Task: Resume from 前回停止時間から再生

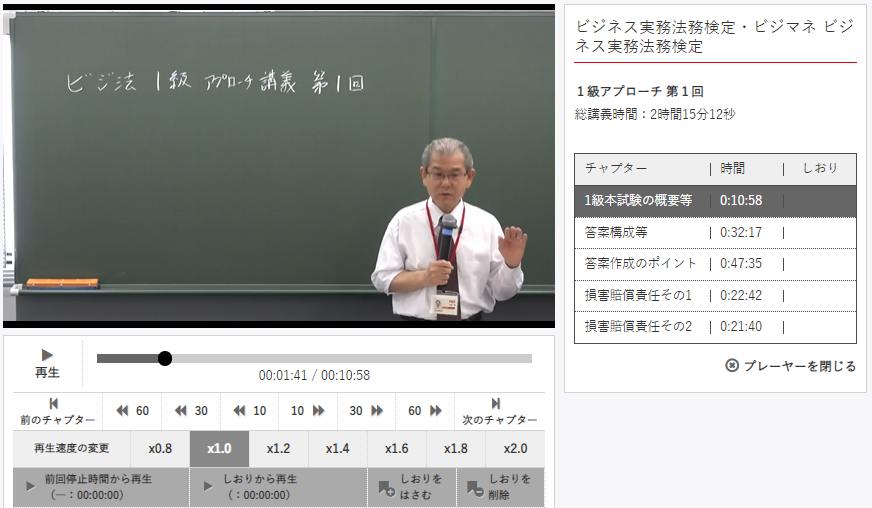Action: click(101, 487)
